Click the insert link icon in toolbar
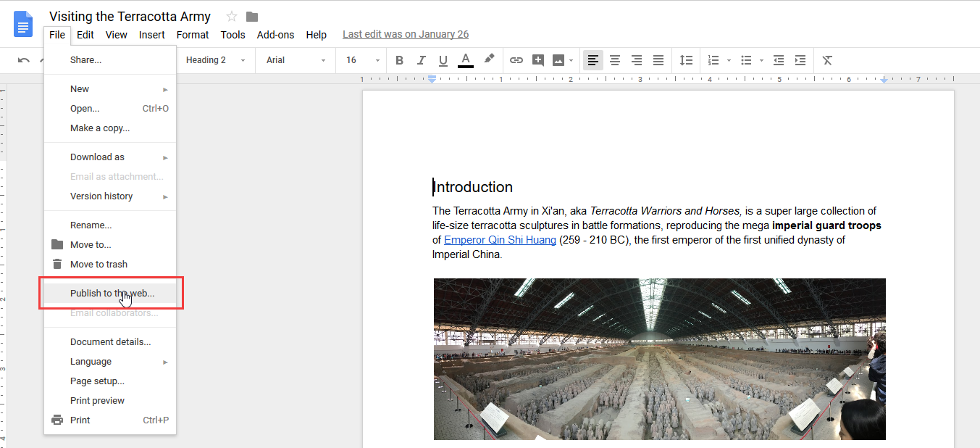Image resolution: width=980 pixels, height=448 pixels. (516, 60)
